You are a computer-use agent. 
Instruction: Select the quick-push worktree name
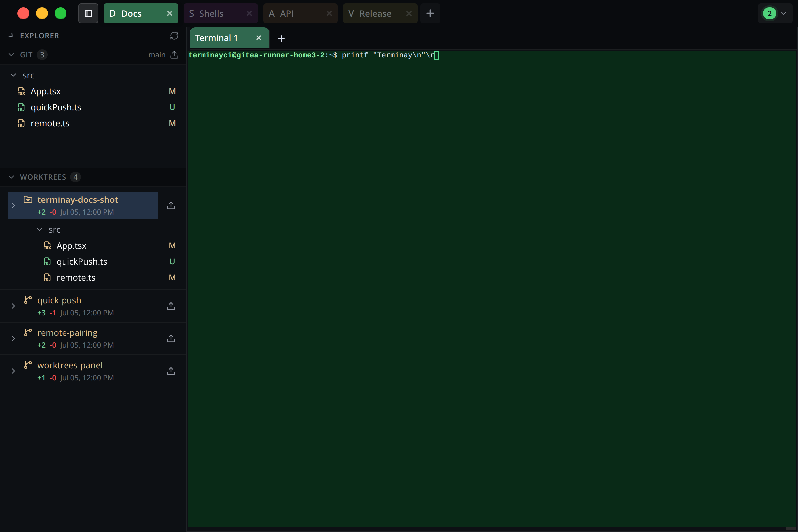point(59,300)
